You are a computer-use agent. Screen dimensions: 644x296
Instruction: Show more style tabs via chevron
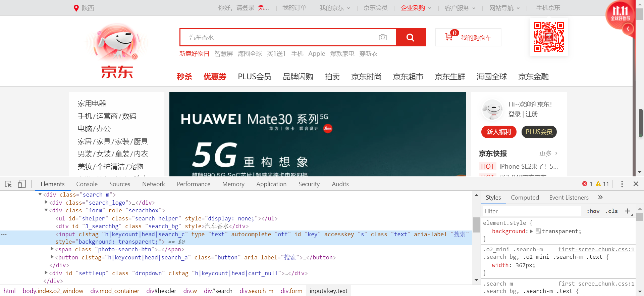point(600,197)
